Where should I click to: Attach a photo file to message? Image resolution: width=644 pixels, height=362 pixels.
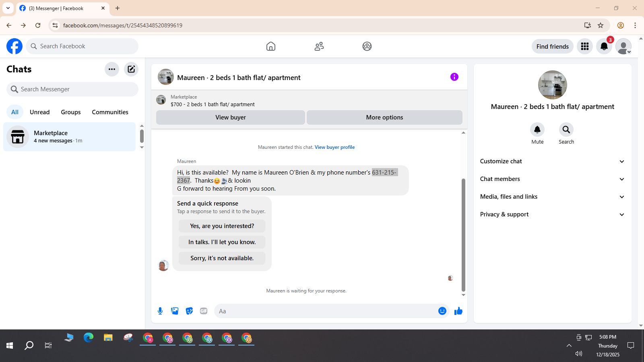click(175, 311)
